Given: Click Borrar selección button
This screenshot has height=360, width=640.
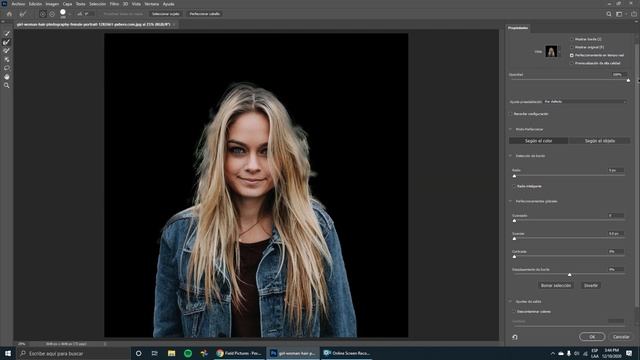Looking at the screenshot, I should (x=556, y=286).
